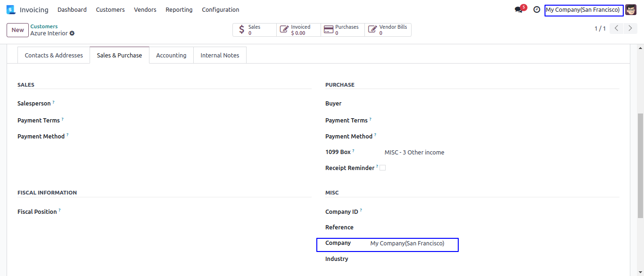644x276 pixels.
Task: Open the company switcher My Company(San Francisco)
Action: tap(583, 10)
